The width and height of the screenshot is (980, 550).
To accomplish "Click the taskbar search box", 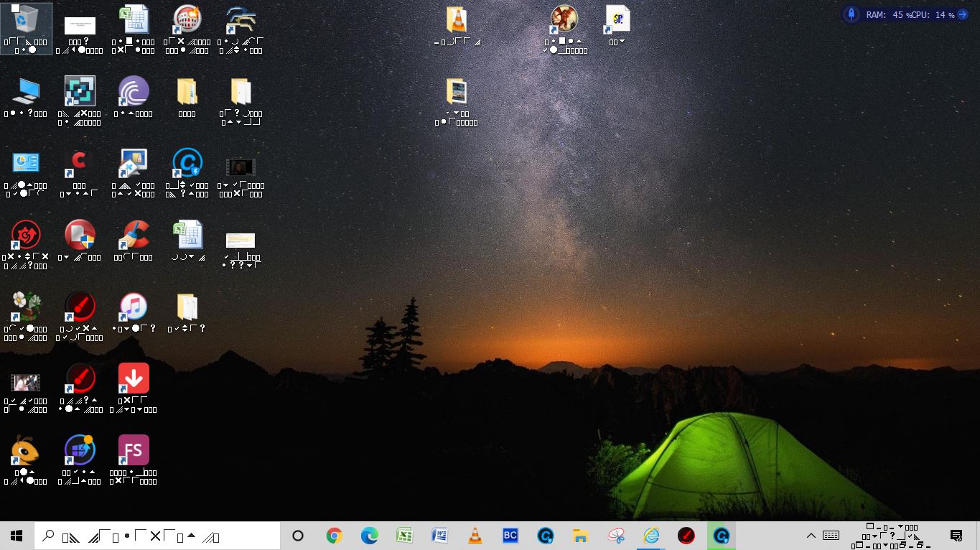I will [158, 536].
